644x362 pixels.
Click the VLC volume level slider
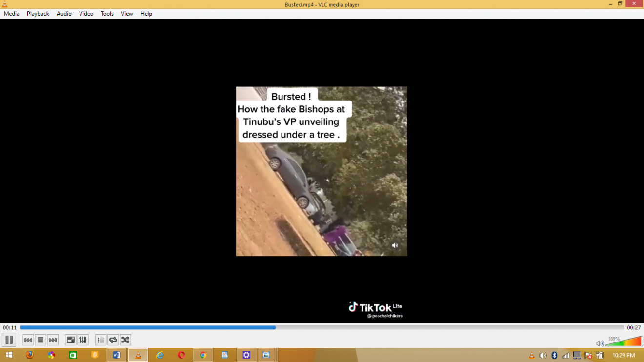click(624, 342)
